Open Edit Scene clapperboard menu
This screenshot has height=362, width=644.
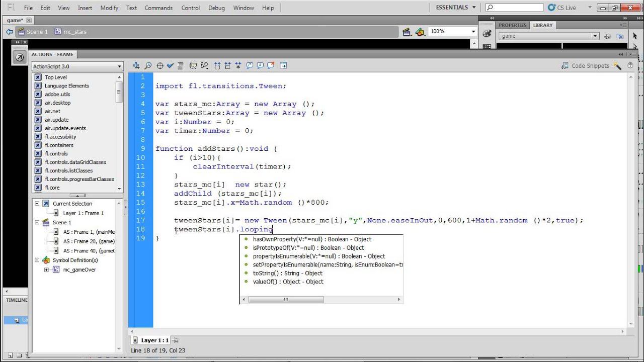(408, 32)
